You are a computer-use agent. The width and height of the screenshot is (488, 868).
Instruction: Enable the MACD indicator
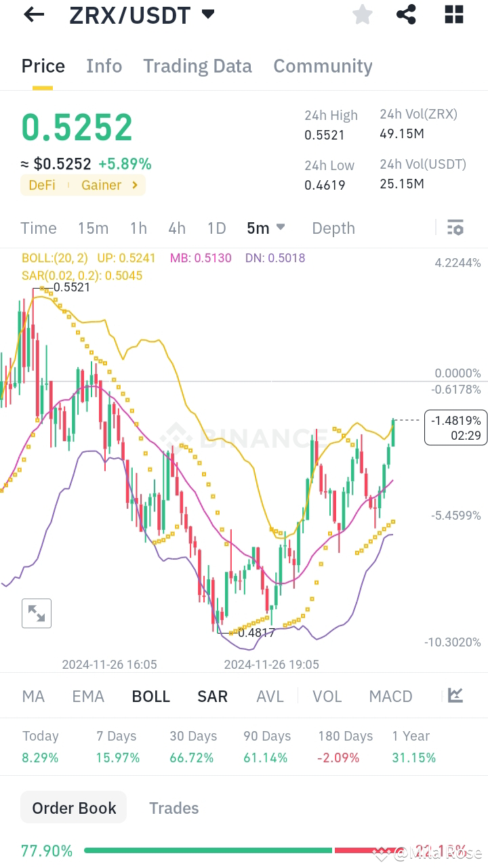point(390,695)
